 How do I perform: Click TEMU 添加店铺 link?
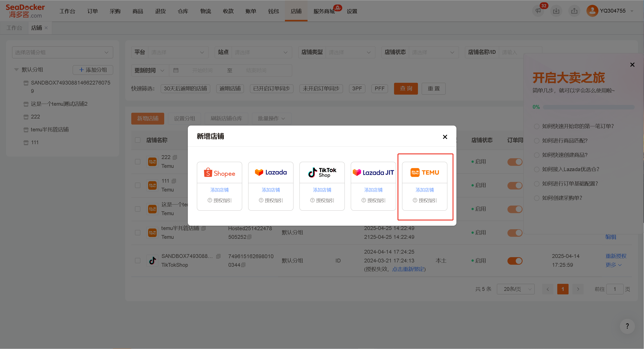point(424,190)
